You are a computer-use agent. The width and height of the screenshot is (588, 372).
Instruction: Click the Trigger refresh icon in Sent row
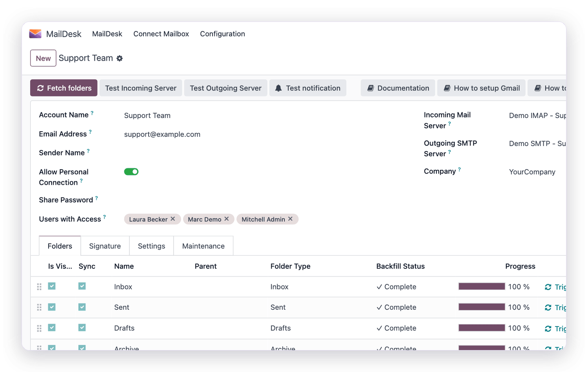pos(548,308)
